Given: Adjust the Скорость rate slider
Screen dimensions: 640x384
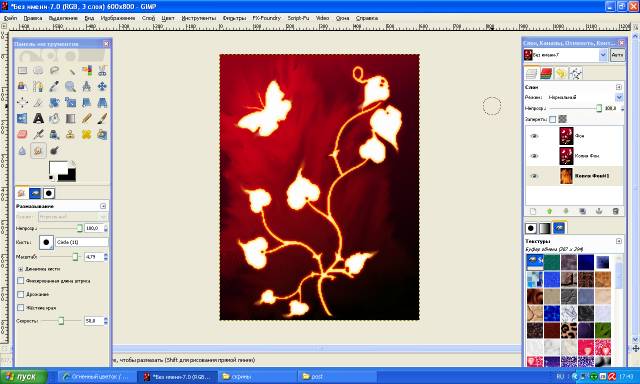Looking at the screenshot, I should click(x=61, y=321).
